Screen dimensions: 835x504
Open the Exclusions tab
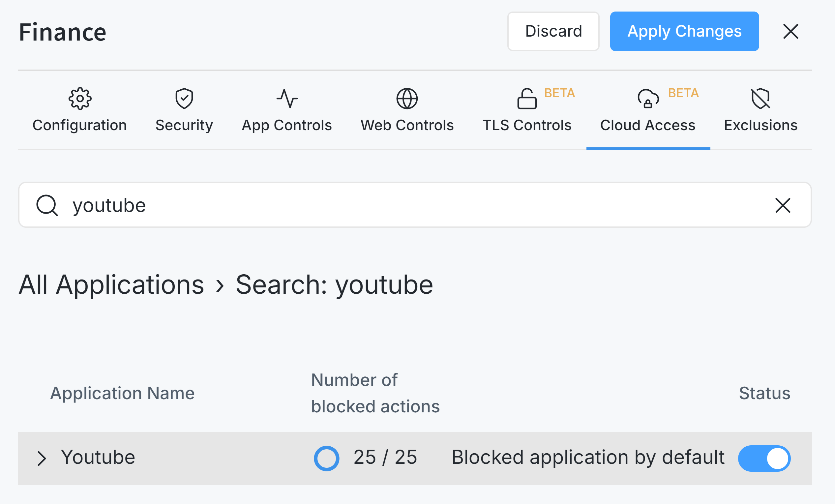(x=761, y=110)
